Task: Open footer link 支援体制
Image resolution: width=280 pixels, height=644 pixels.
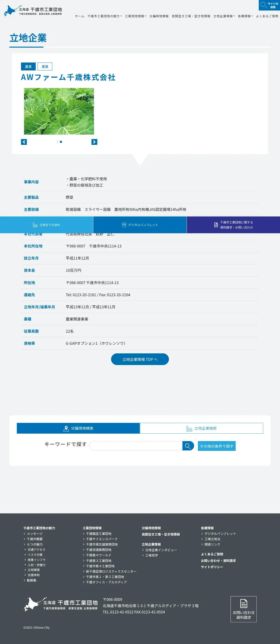Action: click(34, 575)
